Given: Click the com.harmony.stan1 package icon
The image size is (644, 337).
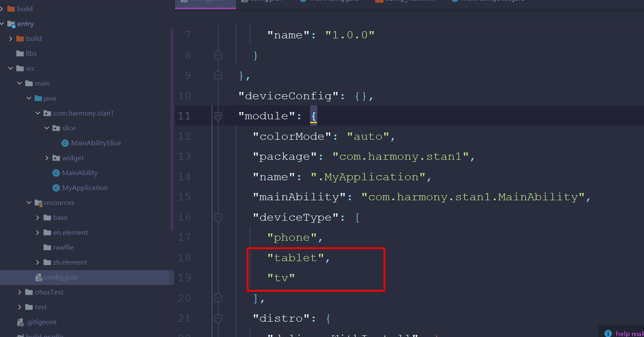Looking at the screenshot, I should click(48, 113).
